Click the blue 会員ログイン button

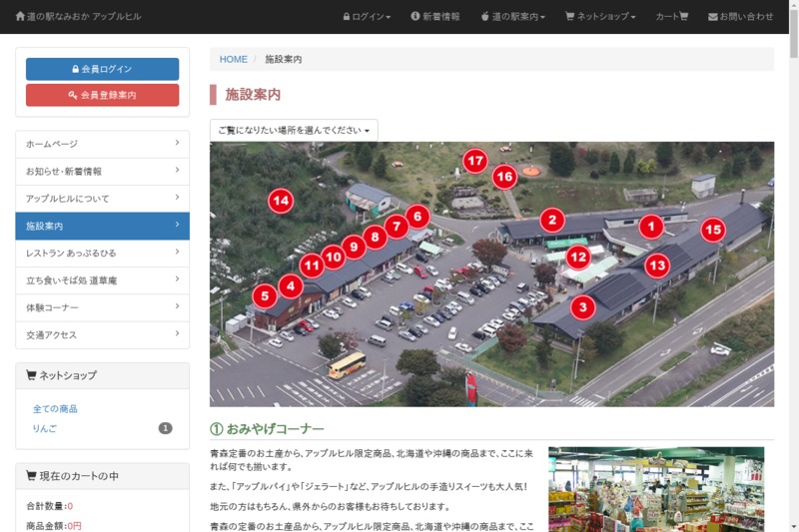[x=102, y=69]
